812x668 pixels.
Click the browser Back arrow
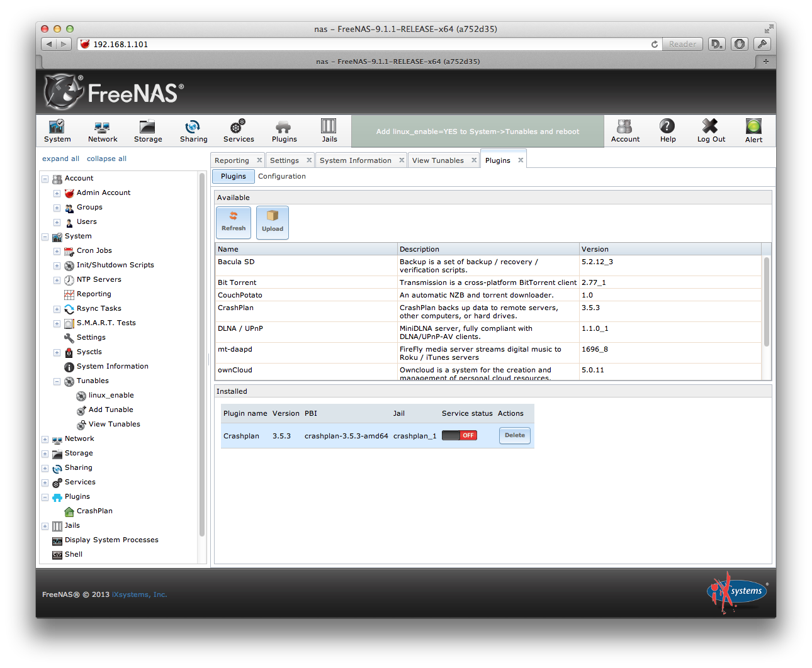(49, 44)
